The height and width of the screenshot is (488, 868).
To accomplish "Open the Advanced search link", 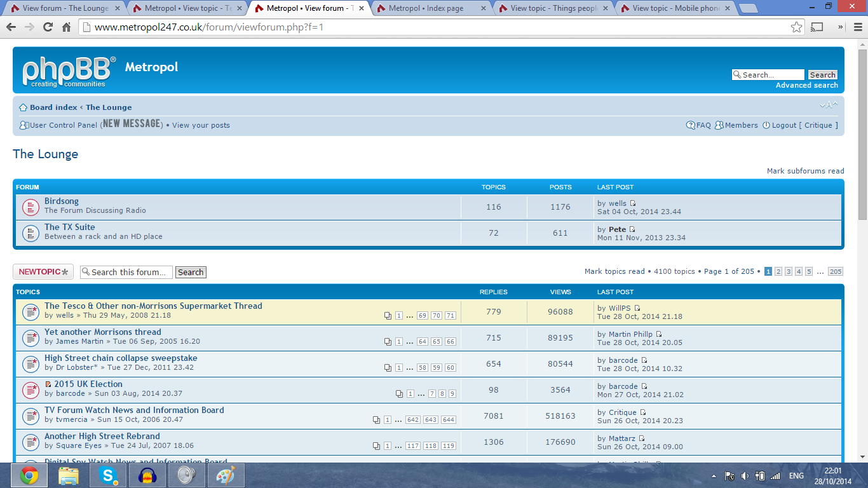I will (806, 85).
